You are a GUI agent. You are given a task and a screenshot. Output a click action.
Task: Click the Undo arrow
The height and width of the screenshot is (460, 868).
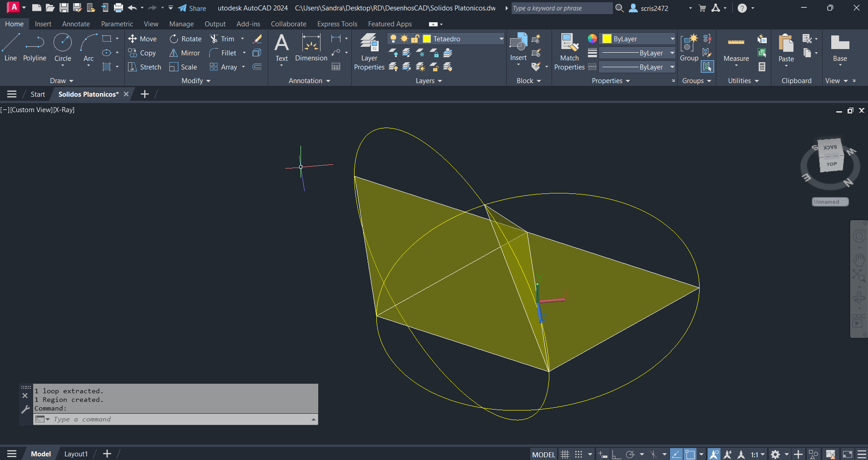point(132,8)
